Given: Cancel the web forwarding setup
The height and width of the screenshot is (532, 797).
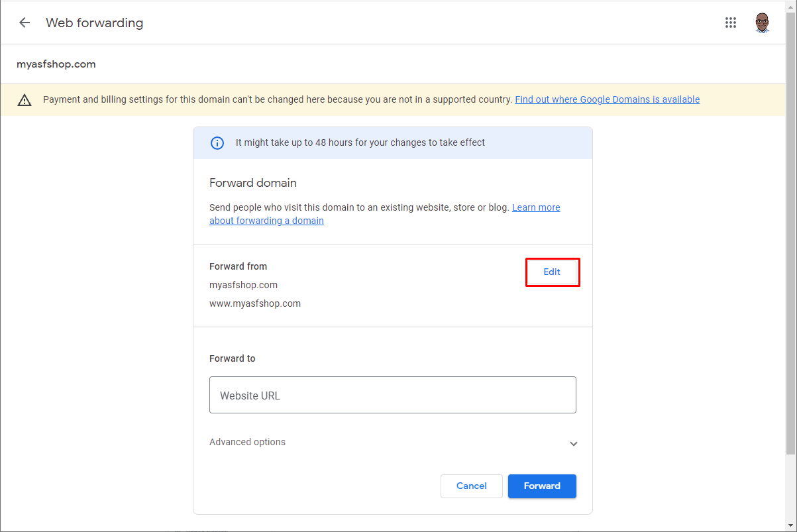Looking at the screenshot, I should (x=472, y=486).
